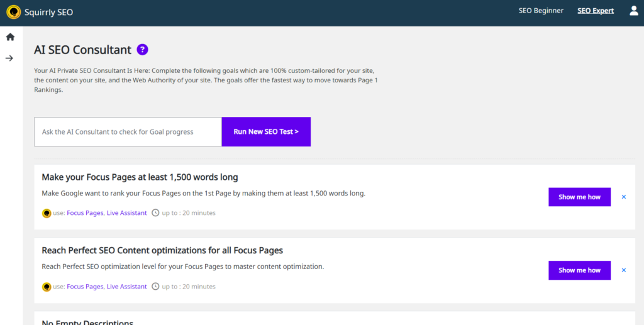Click the description Reach Perfect SEO optimization level
Screen dimensions: 644x325
[183, 267]
